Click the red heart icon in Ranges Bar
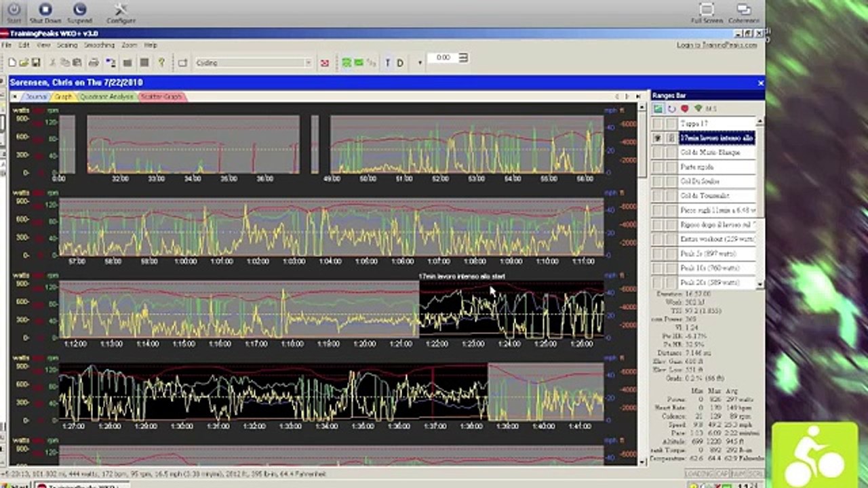This screenshot has height=488, width=868. [x=684, y=108]
